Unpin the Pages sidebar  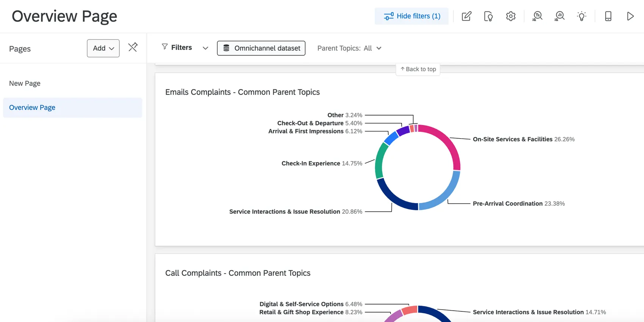(x=133, y=47)
